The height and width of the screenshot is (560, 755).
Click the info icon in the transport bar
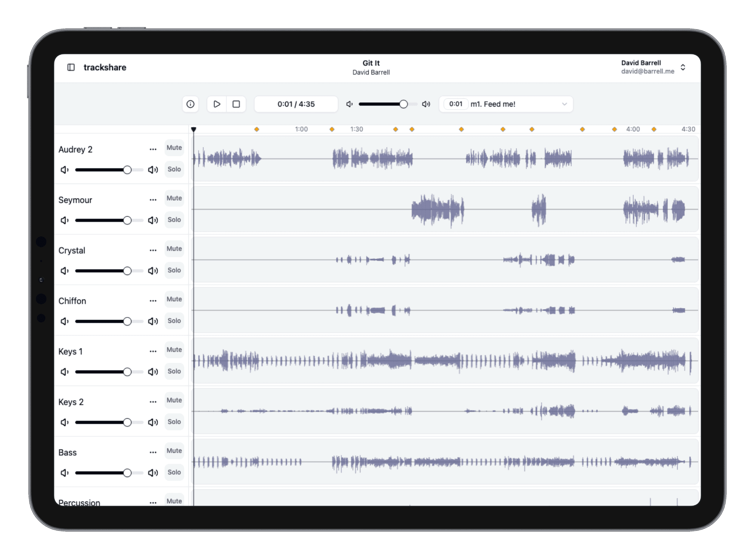pos(191,104)
